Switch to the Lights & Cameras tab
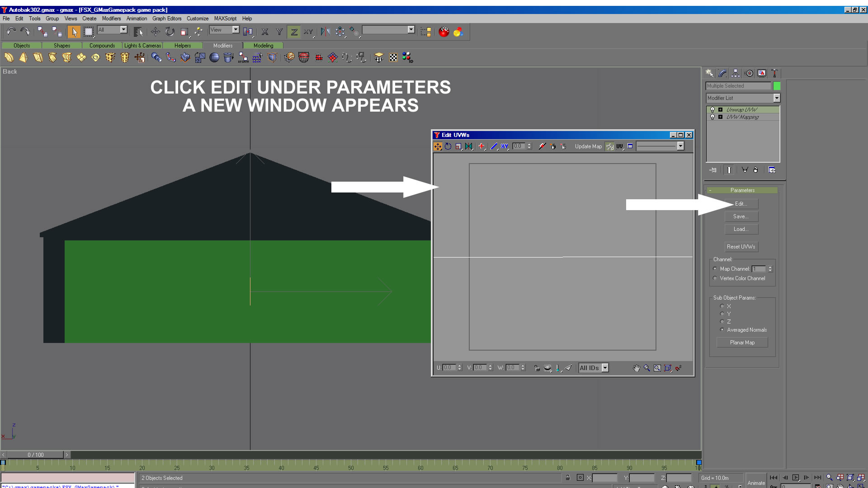 142,46
